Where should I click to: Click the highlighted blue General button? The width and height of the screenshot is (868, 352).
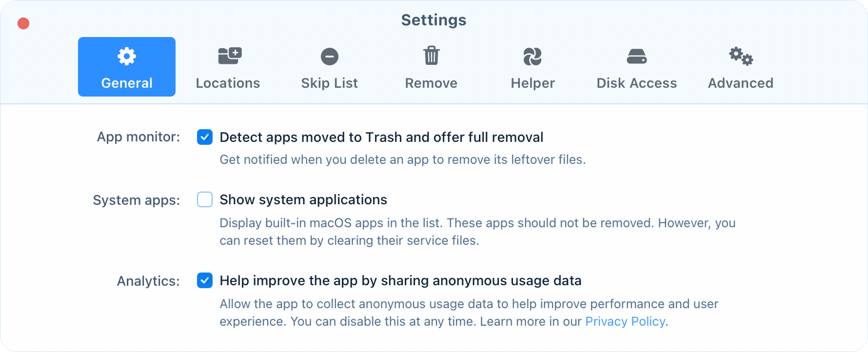[126, 67]
